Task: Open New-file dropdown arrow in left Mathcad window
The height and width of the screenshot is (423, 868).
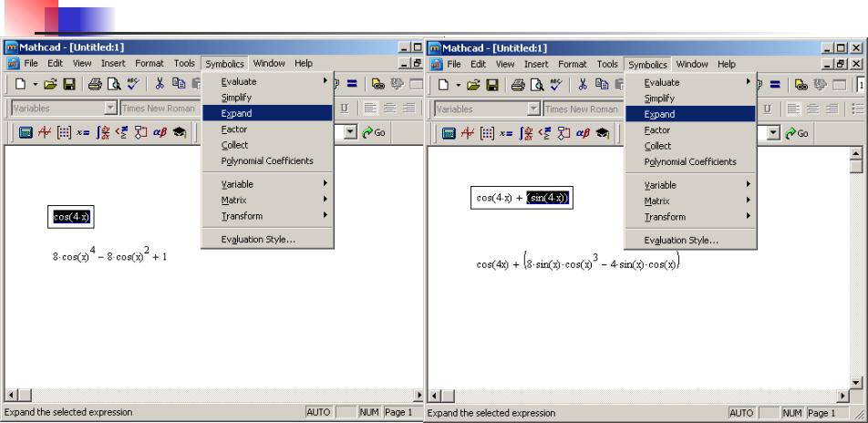Action: [35, 84]
